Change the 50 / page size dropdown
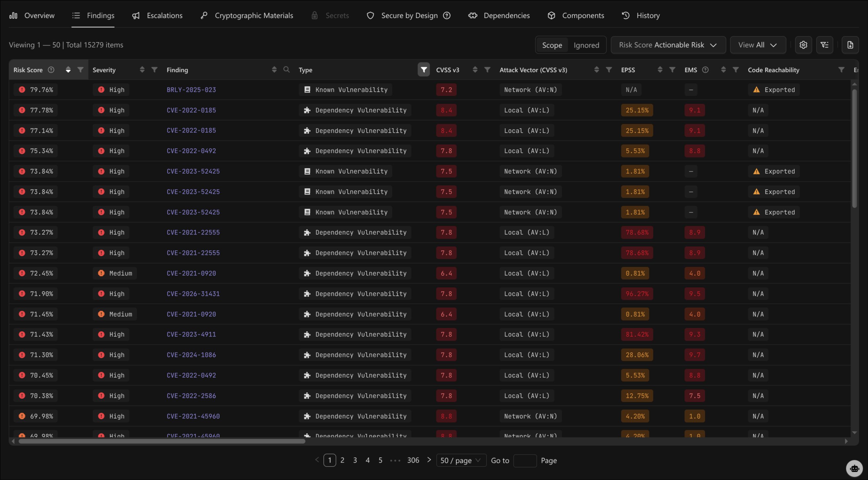The image size is (868, 480). (x=461, y=460)
